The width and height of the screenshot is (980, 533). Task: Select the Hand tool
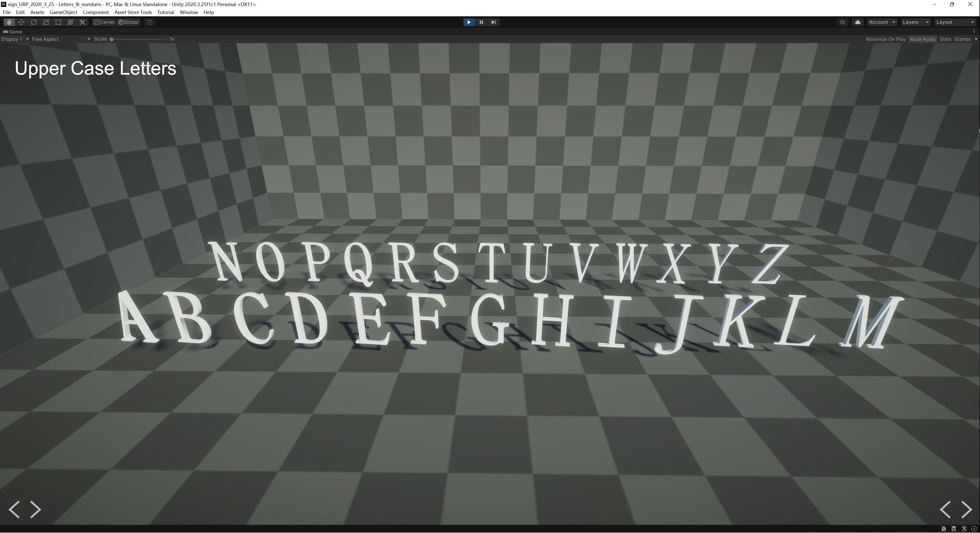[9, 22]
